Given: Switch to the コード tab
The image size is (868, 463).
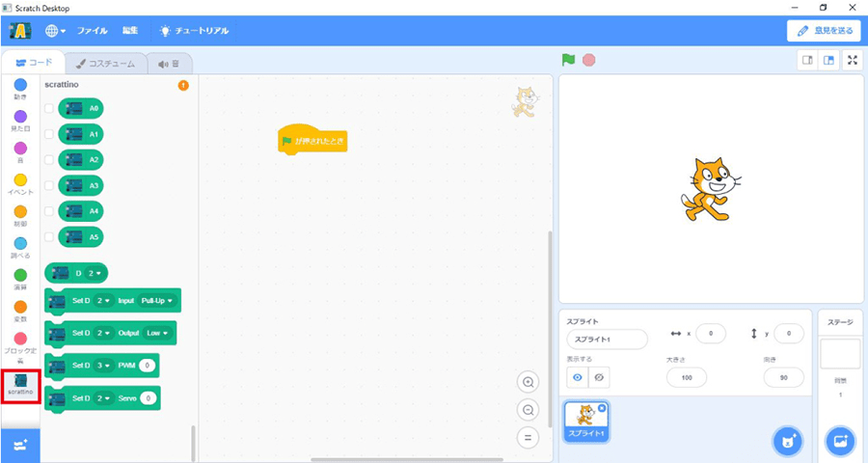Looking at the screenshot, I should click(33, 63).
